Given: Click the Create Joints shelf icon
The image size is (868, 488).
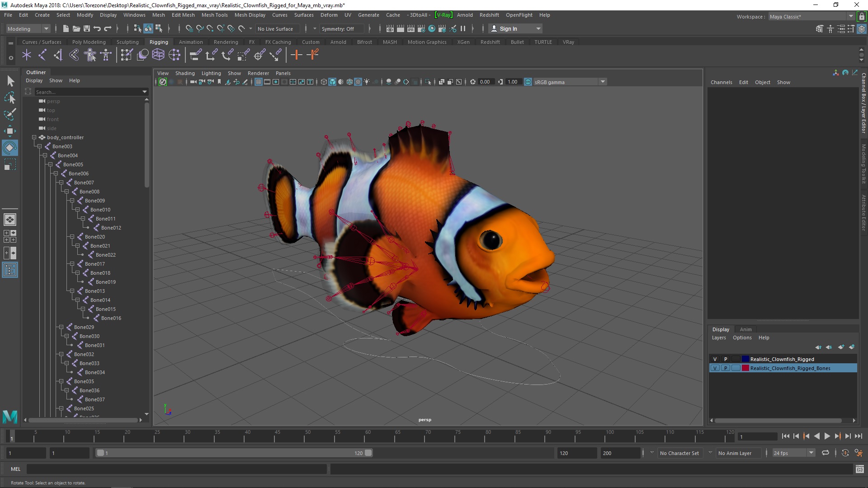Looking at the screenshot, I should (x=42, y=55).
